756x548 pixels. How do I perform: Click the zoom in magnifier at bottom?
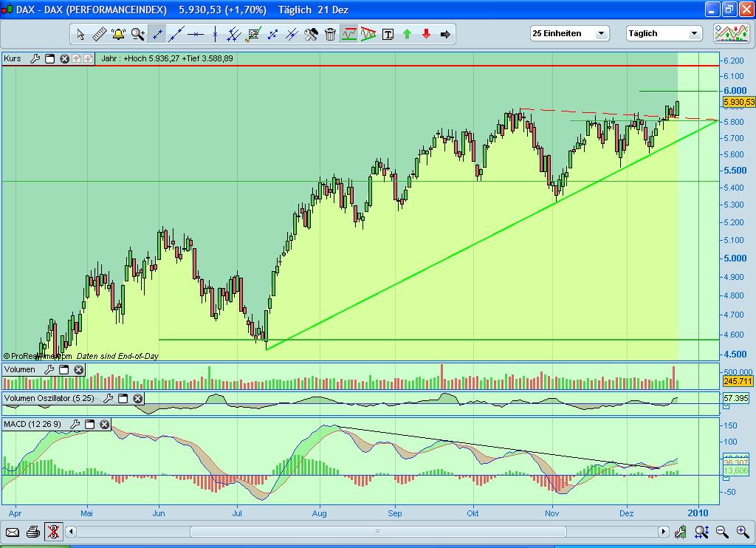pos(743,532)
